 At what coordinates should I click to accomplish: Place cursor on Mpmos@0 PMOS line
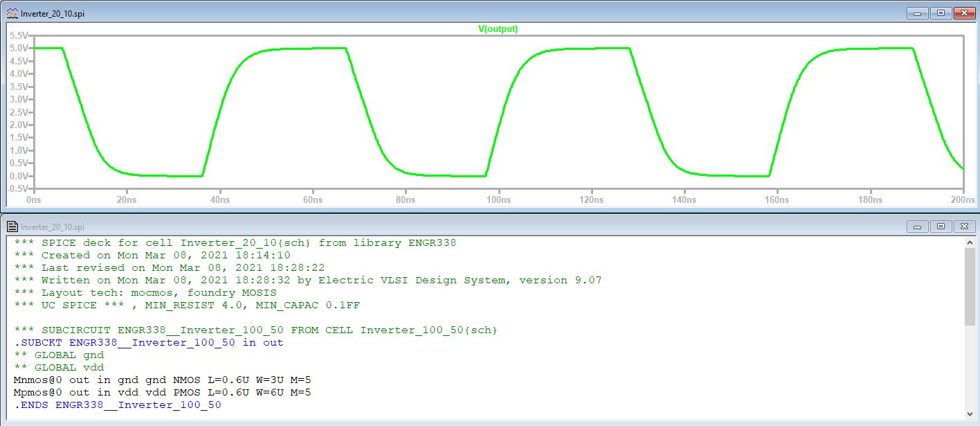tap(162, 393)
